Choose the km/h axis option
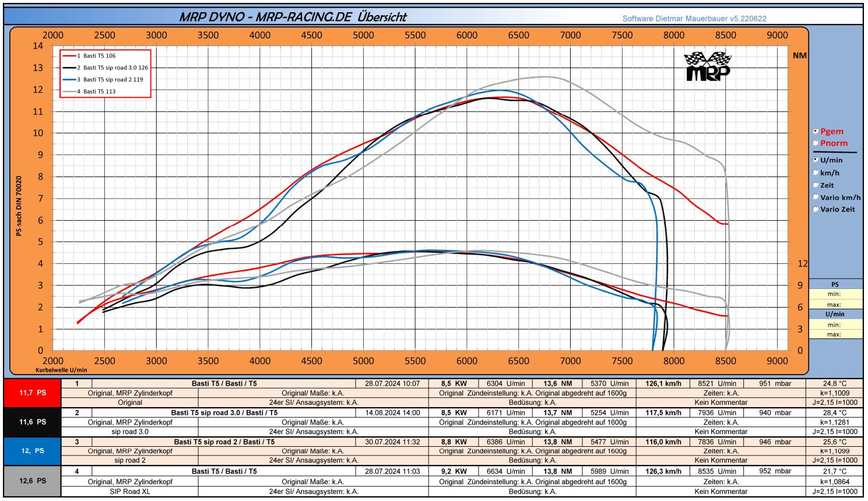 point(816,172)
